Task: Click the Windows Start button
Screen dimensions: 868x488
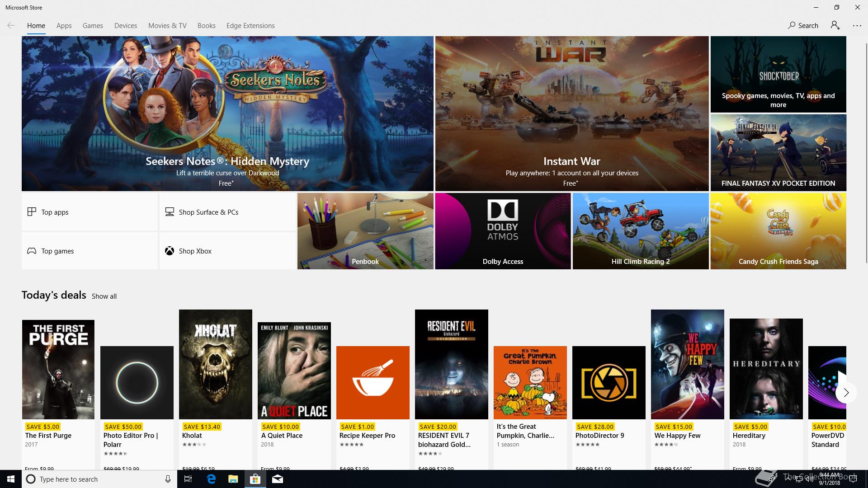Action: coord(11,479)
